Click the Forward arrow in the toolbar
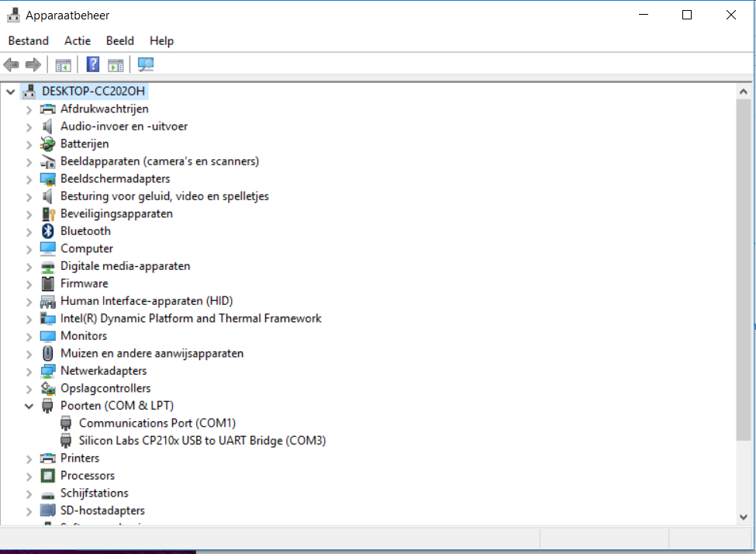Image resolution: width=756 pixels, height=554 pixels. click(x=33, y=64)
